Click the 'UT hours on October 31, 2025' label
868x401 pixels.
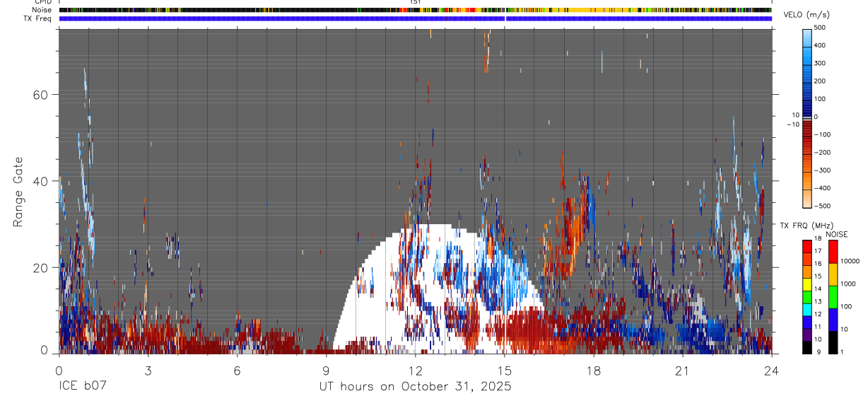coord(416,387)
